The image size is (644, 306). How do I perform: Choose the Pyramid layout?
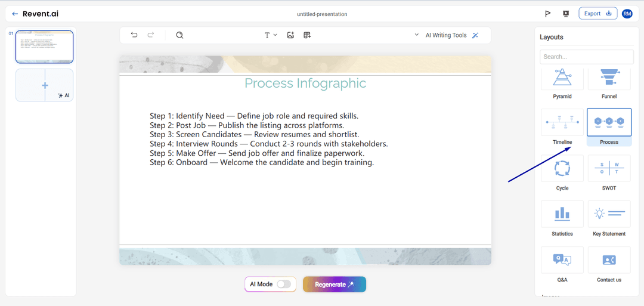562,84
